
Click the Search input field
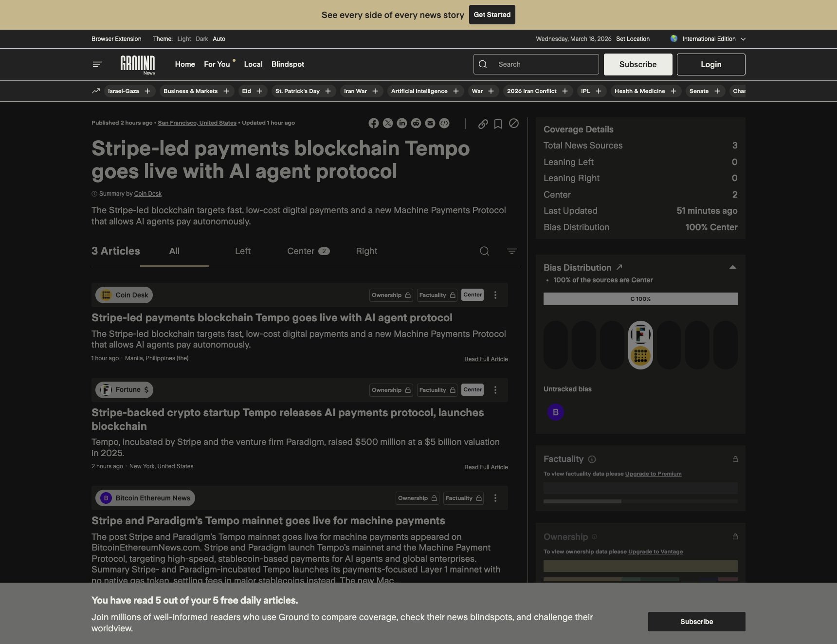click(x=536, y=64)
